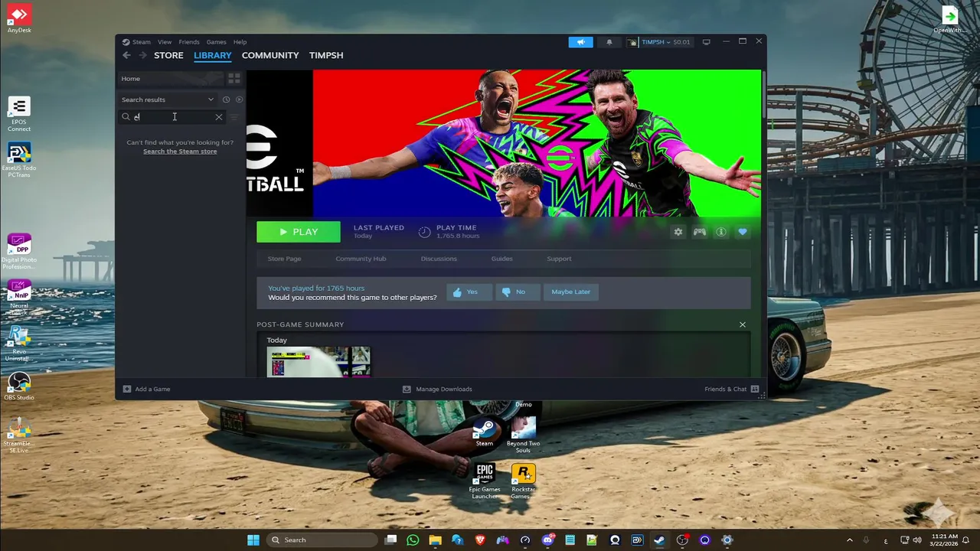Viewport: 980px width, 551px height.
Task: Open taskbar clock showing 11:21 AM
Action: pos(945,540)
